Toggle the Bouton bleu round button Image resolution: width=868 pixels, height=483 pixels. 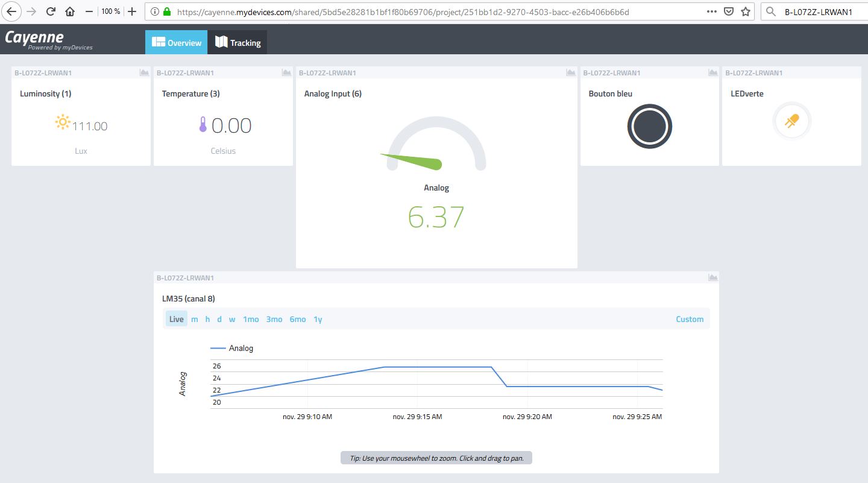click(x=649, y=126)
